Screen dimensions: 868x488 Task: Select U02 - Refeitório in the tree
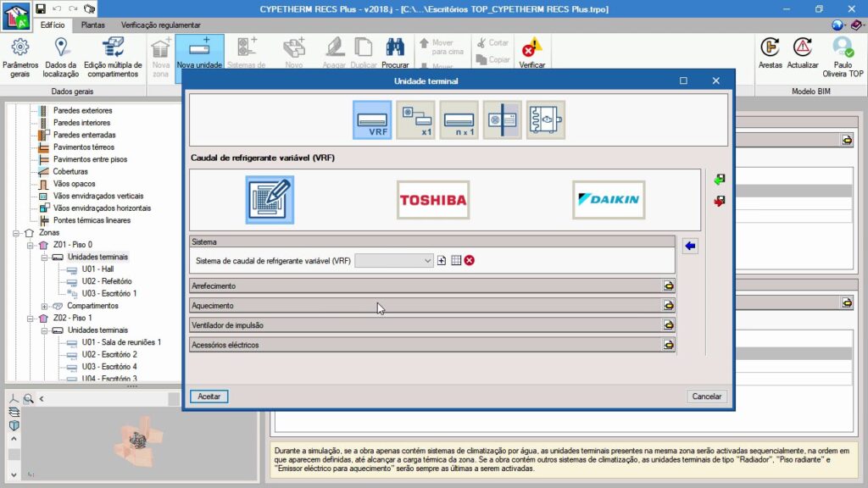tap(108, 281)
